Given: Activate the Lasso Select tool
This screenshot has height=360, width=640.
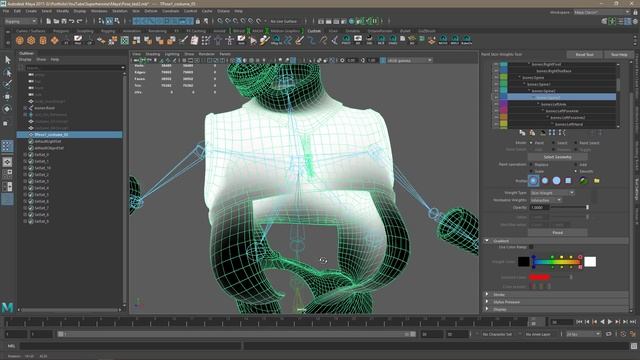Looking at the screenshot, I should point(7,73).
